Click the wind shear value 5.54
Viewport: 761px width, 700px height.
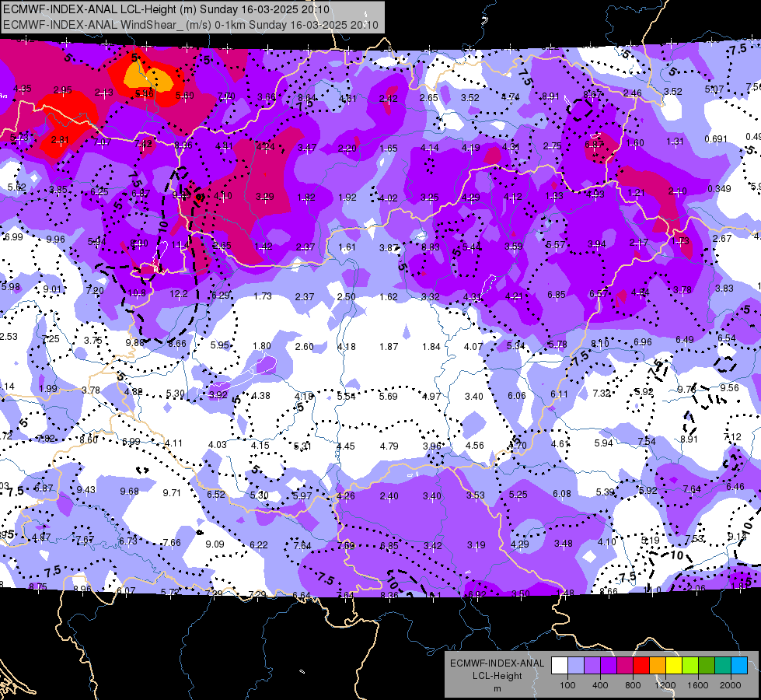pos(347,397)
